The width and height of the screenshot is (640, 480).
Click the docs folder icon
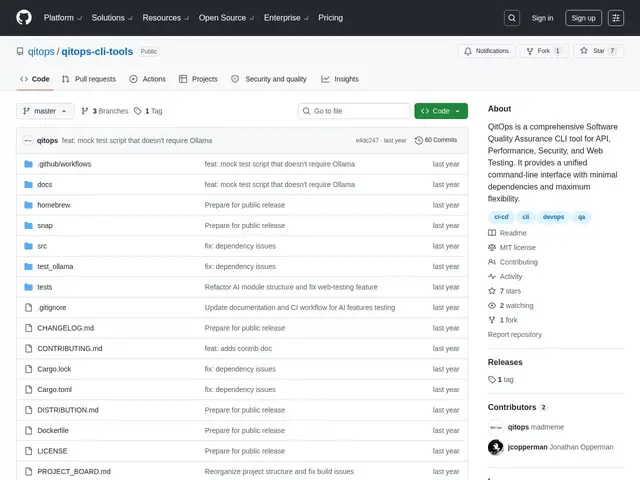28,184
